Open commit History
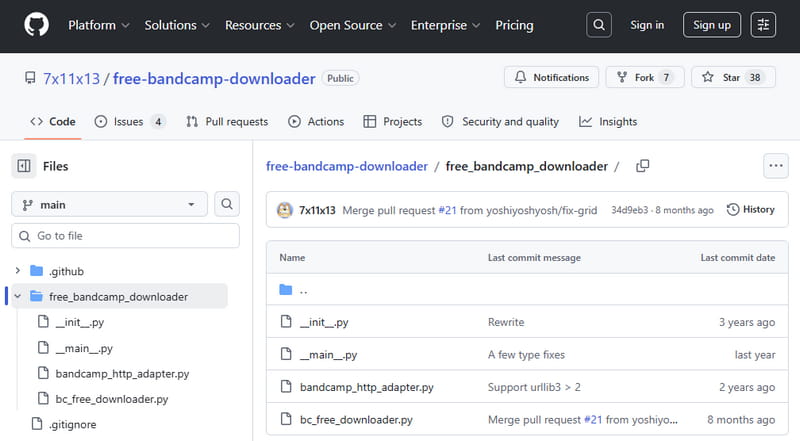 point(751,209)
